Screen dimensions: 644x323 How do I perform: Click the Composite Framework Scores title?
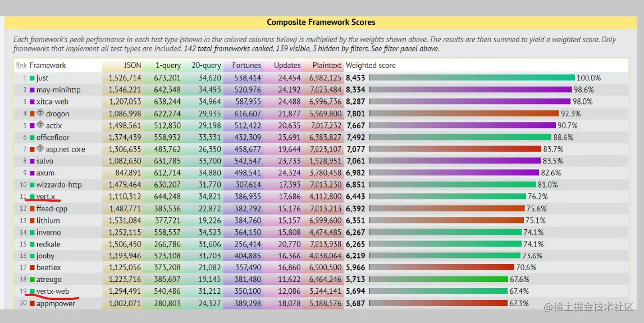pos(321,22)
